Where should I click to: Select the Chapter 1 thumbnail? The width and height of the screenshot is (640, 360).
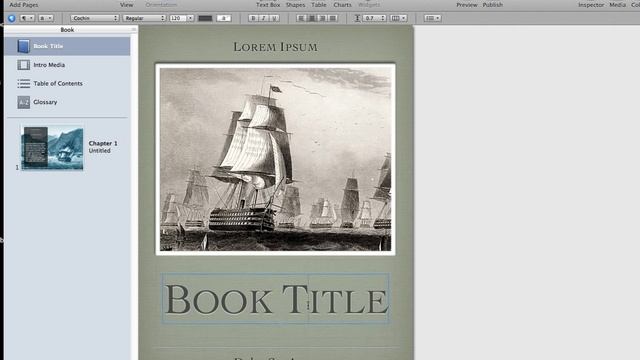tap(52, 148)
